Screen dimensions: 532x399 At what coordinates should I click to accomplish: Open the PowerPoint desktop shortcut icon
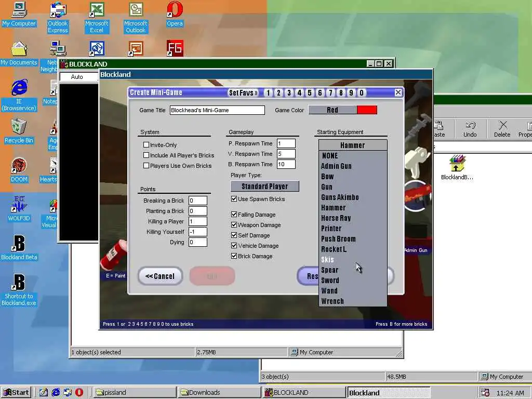click(x=136, y=48)
